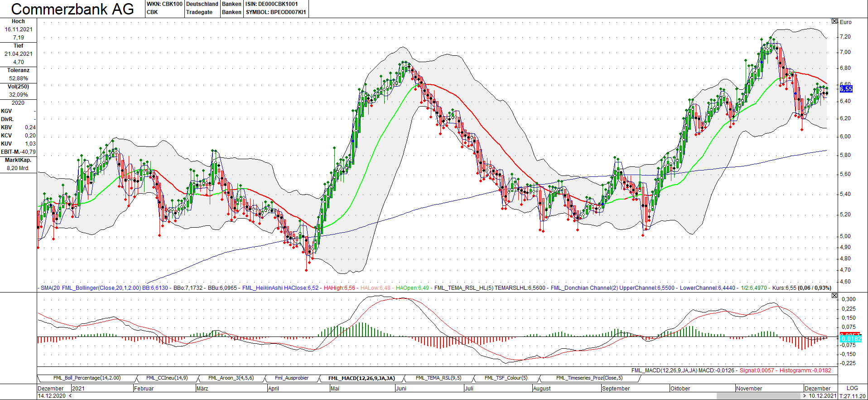
Task: Click the August month label on timeline
Action: pos(542,388)
